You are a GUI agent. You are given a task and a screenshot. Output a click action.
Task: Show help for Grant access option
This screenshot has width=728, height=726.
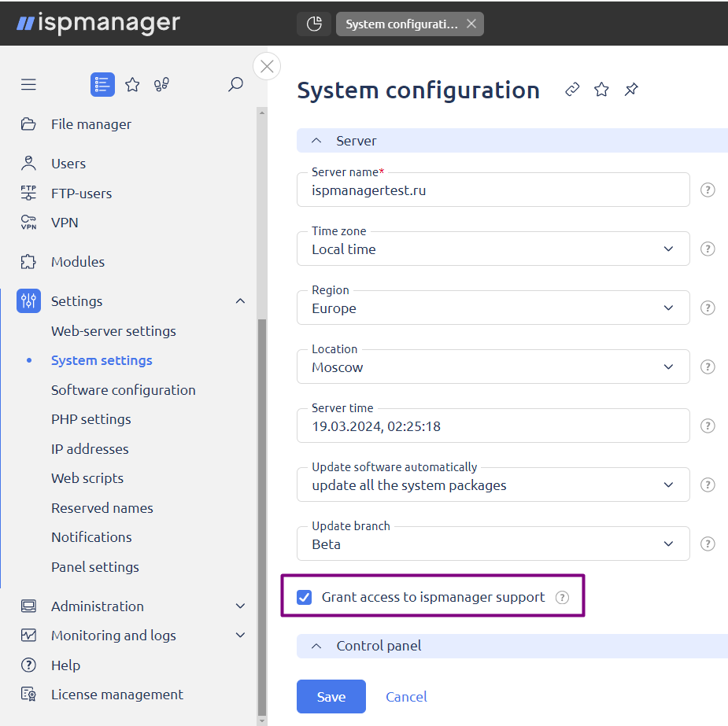pyautogui.click(x=562, y=597)
